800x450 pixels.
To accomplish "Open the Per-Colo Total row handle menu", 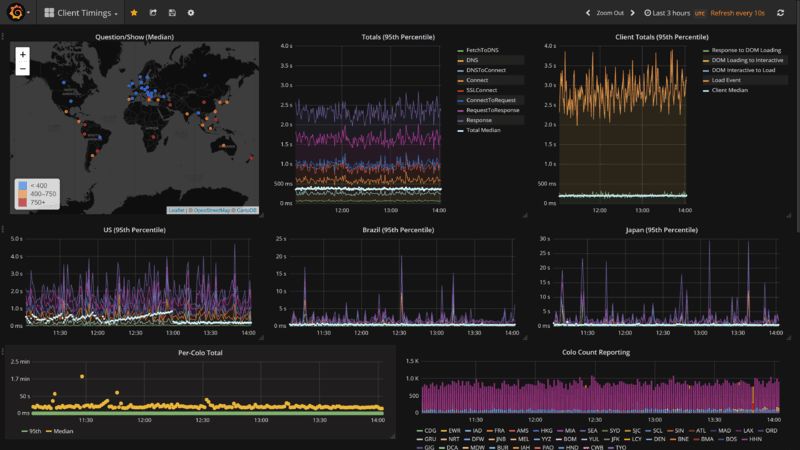I will (3, 351).
